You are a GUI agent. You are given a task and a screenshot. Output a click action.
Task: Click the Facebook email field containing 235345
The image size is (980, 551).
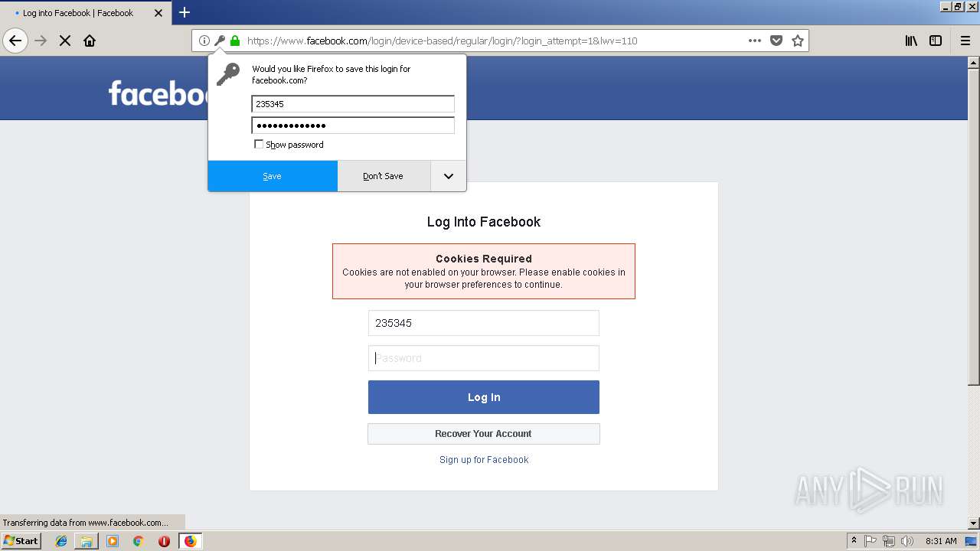484,323
